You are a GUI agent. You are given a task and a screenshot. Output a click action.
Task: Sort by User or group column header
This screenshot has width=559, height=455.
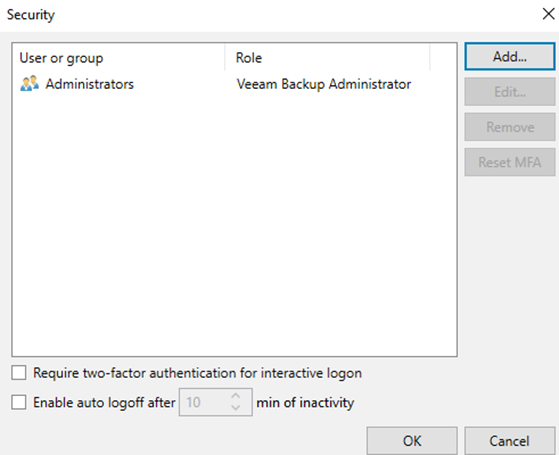click(x=119, y=58)
